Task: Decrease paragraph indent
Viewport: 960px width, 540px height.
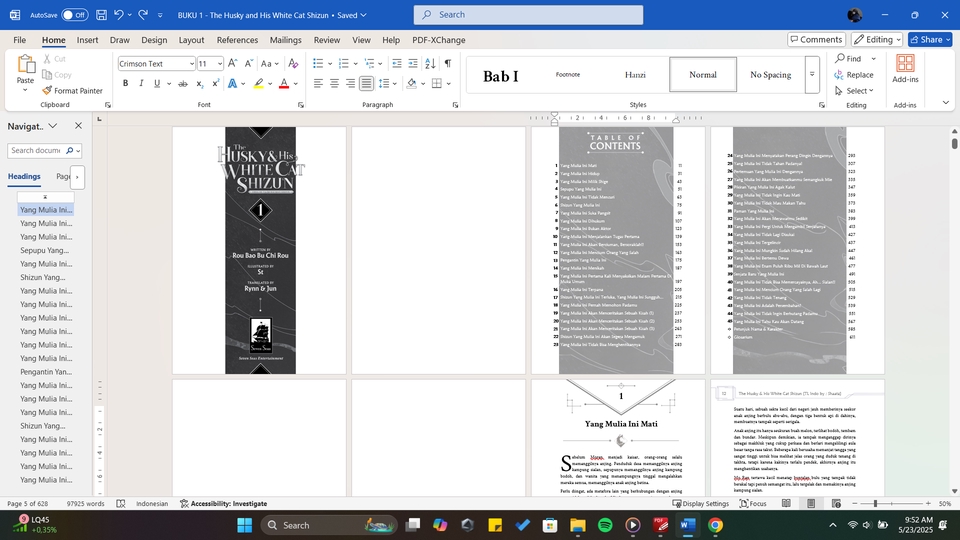Action: coord(397,63)
